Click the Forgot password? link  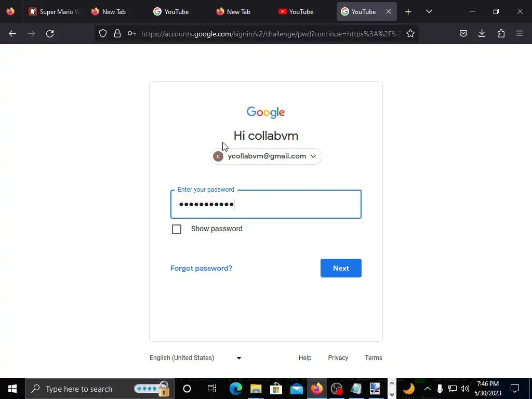(201, 269)
